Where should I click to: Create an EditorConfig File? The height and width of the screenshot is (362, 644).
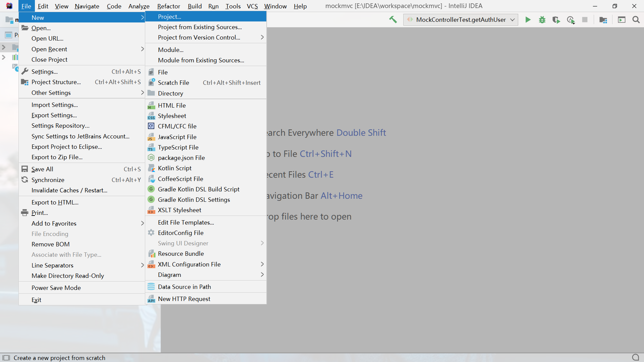pyautogui.click(x=206, y=233)
